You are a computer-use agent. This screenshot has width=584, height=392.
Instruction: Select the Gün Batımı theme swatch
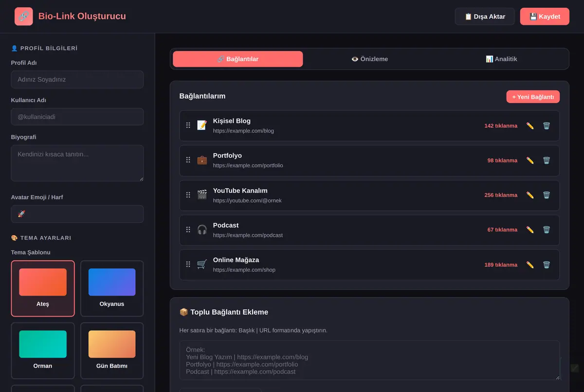tap(112, 351)
